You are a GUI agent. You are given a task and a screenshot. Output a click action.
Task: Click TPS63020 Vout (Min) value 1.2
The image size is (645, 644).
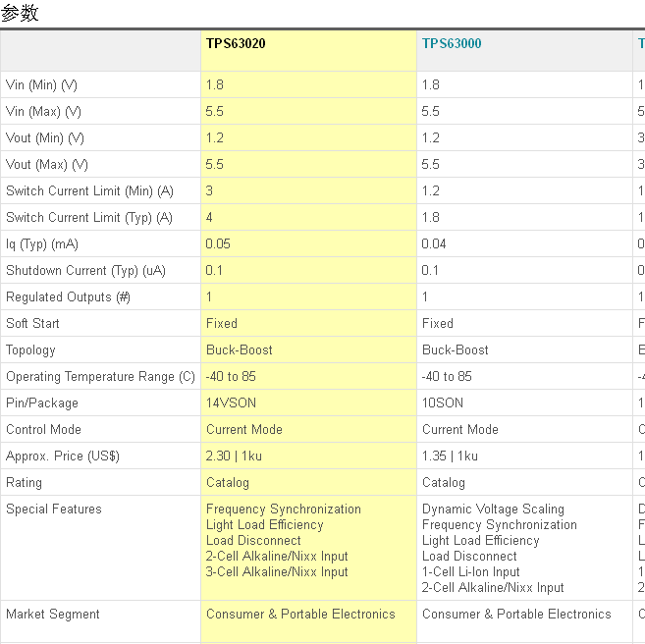tap(215, 138)
